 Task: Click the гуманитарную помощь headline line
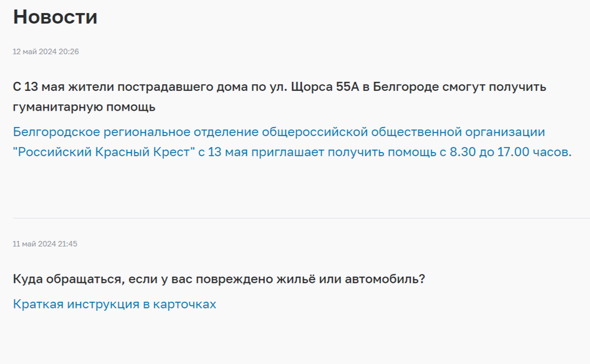tap(84, 107)
